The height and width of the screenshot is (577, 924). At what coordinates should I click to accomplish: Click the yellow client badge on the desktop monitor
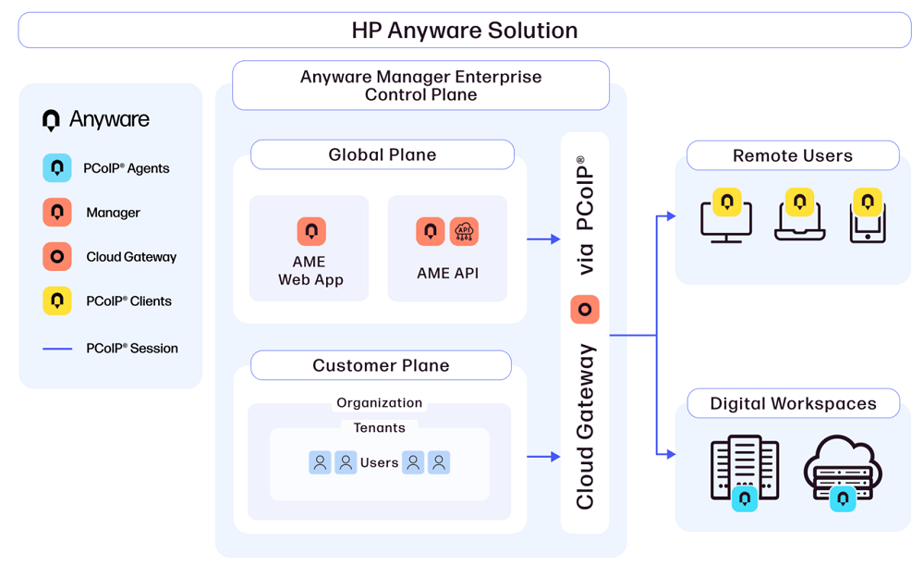pyautogui.click(x=727, y=203)
